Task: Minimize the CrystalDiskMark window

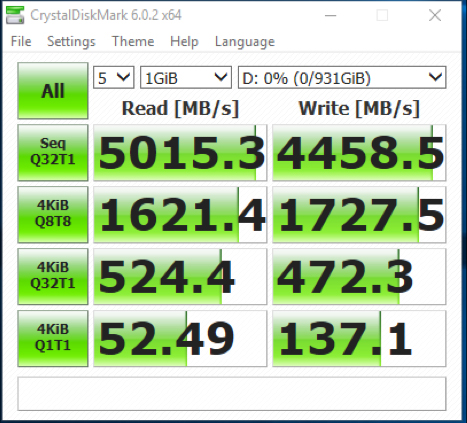Action: [330, 15]
